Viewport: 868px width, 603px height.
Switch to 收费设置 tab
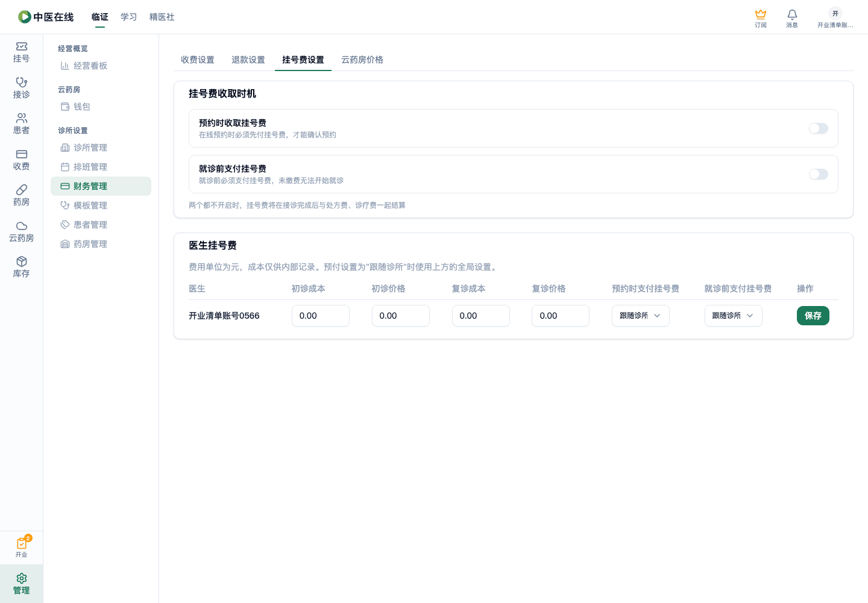tap(198, 60)
